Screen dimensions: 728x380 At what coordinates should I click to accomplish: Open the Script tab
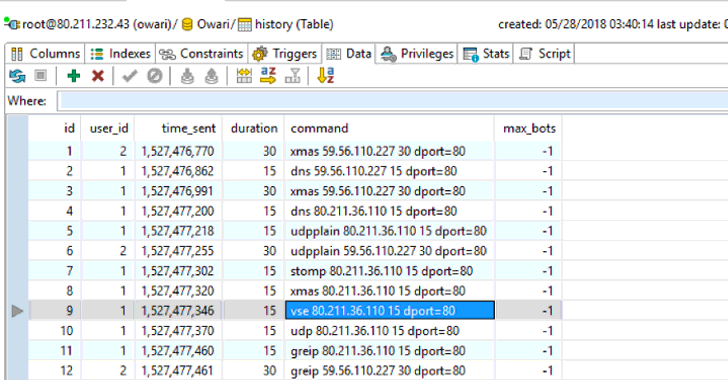click(544, 54)
